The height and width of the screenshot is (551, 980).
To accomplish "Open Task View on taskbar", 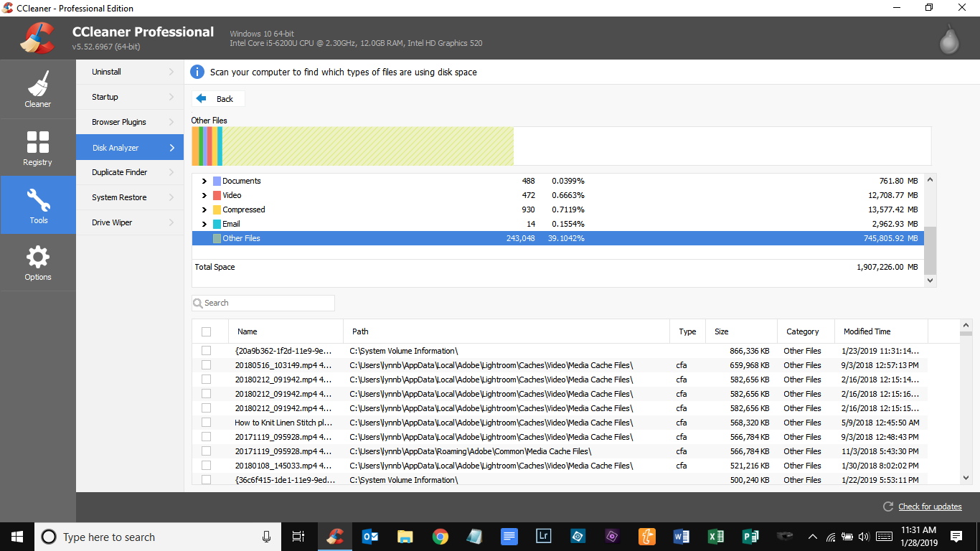I will tap(298, 537).
